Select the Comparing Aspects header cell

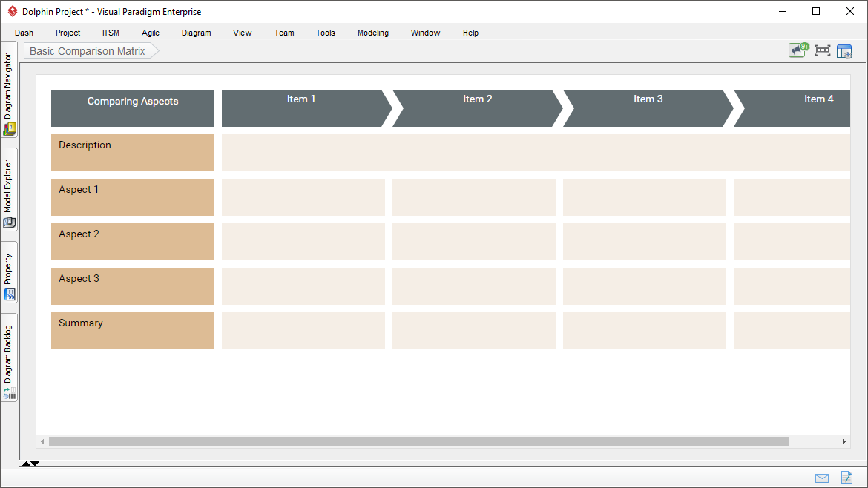click(x=132, y=108)
